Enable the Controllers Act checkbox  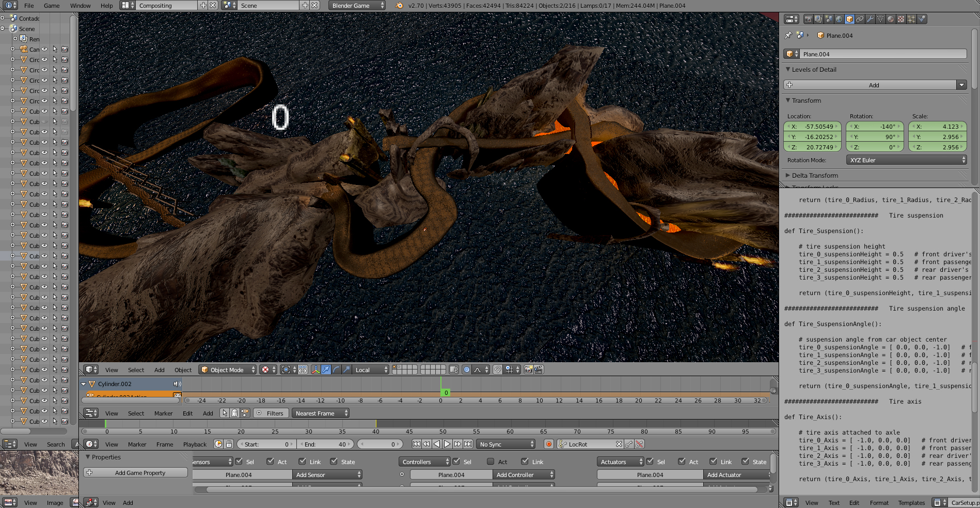click(x=491, y=461)
